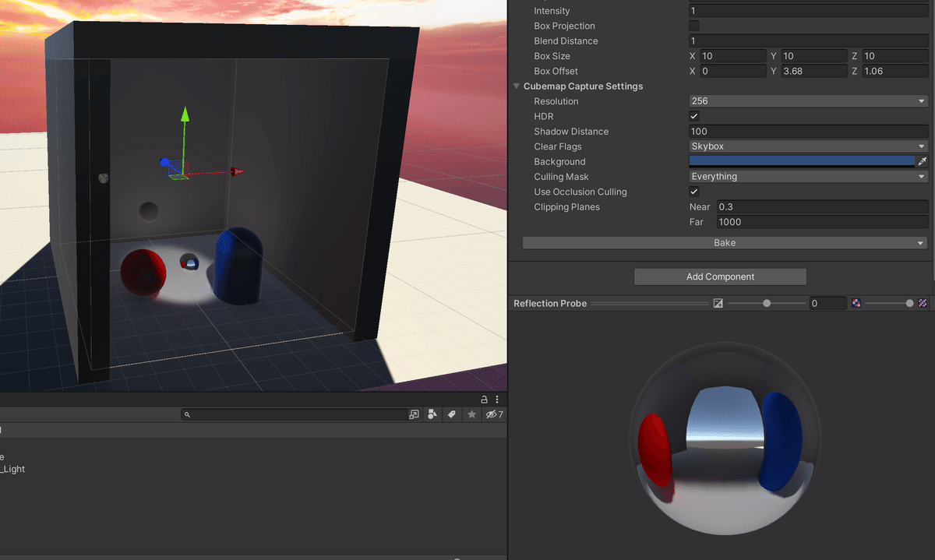The height and width of the screenshot is (560, 935).
Task: Open the three-dot menu in the Inspector header
Action: tap(497, 399)
